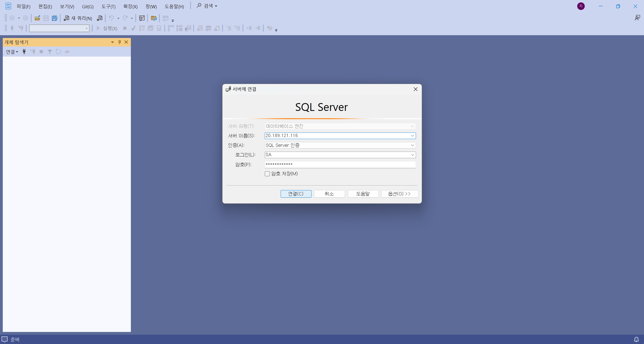Image resolution: width=644 pixels, height=344 pixels.
Task: Click the 연결(C) button
Action: point(296,194)
